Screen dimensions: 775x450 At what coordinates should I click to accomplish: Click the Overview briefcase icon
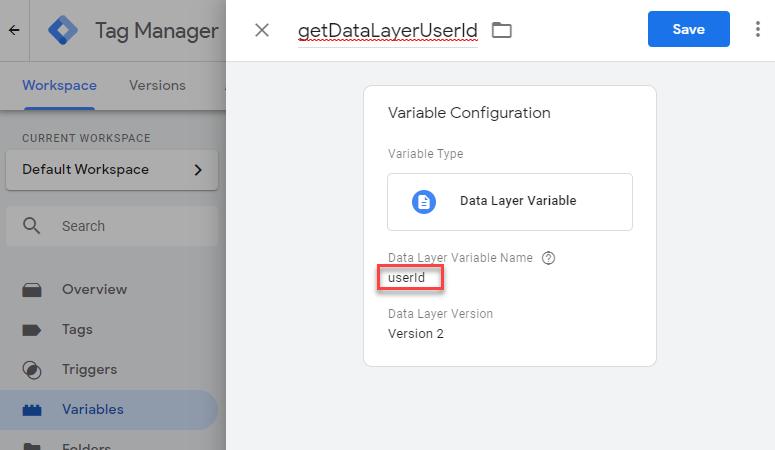pos(32,290)
